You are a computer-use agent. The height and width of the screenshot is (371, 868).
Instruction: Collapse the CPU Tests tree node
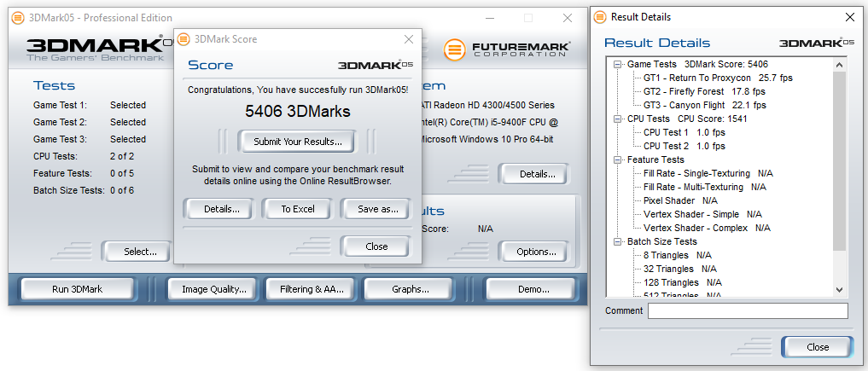tap(618, 119)
